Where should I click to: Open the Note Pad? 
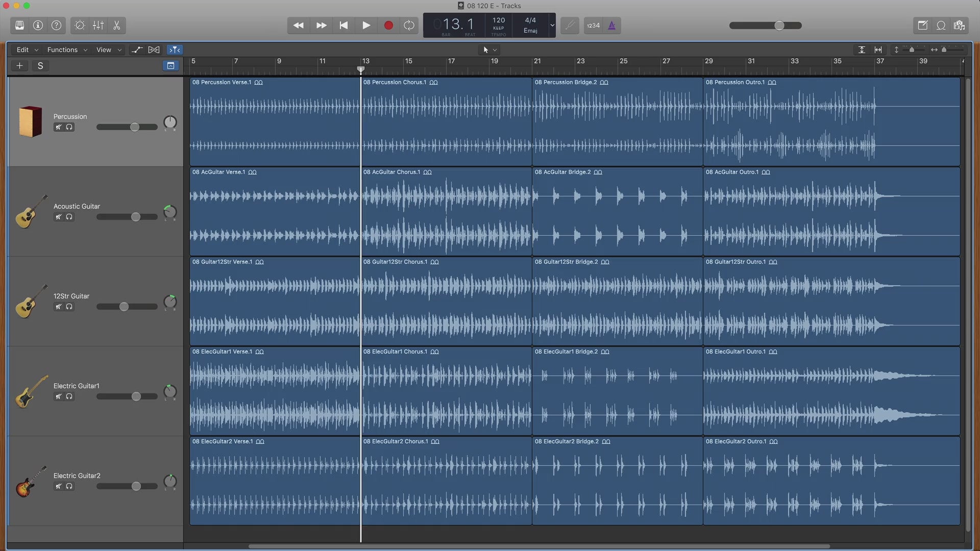pyautogui.click(x=922, y=26)
